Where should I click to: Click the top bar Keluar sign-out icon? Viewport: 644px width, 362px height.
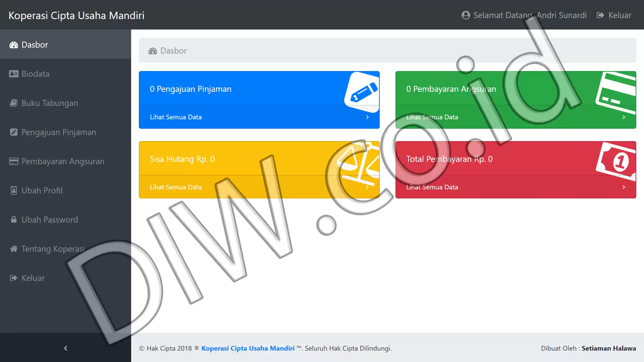[x=601, y=15]
